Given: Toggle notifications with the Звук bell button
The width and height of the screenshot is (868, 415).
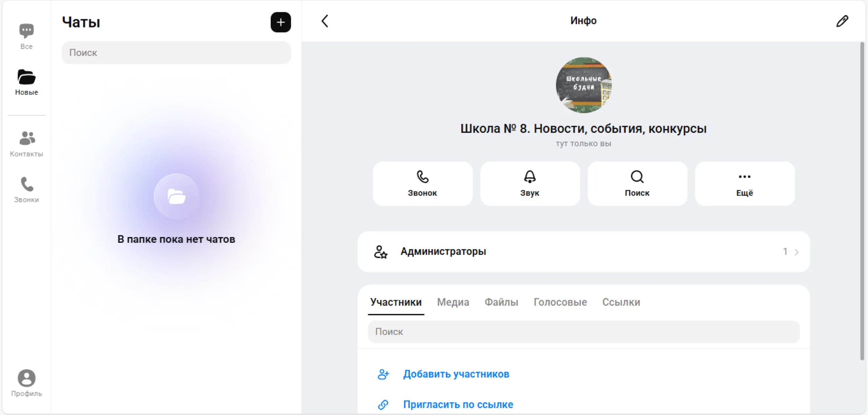Looking at the screenshot, I should [x=530, y=183].
